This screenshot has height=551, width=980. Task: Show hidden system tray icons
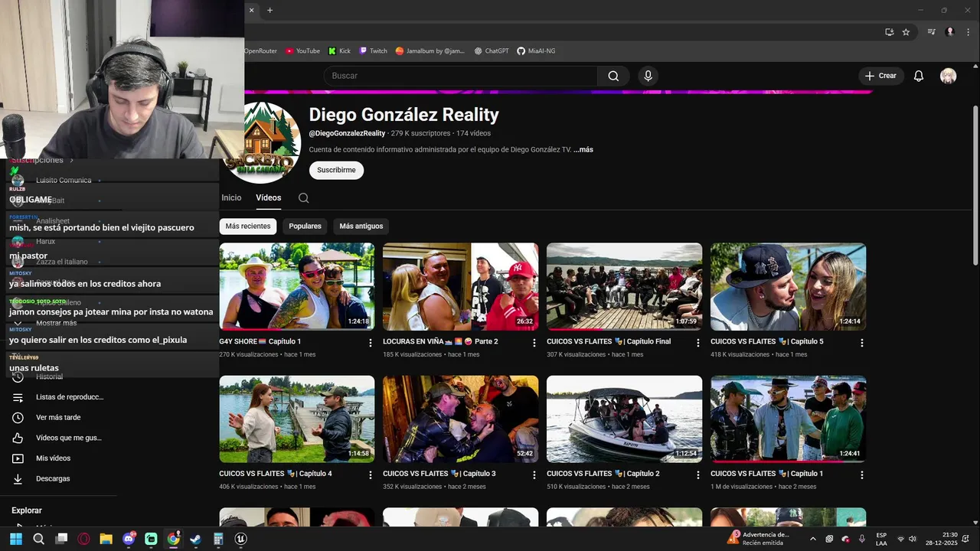click(813, 539)
